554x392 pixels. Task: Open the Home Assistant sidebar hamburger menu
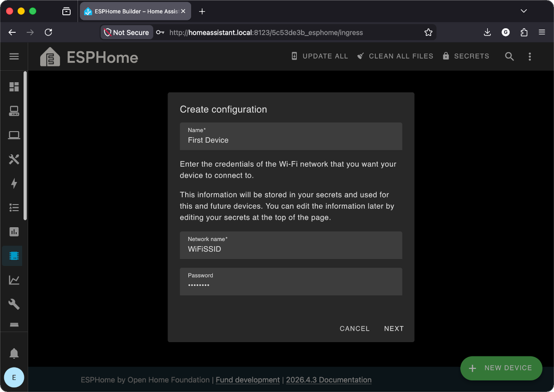tap(14, 56)
